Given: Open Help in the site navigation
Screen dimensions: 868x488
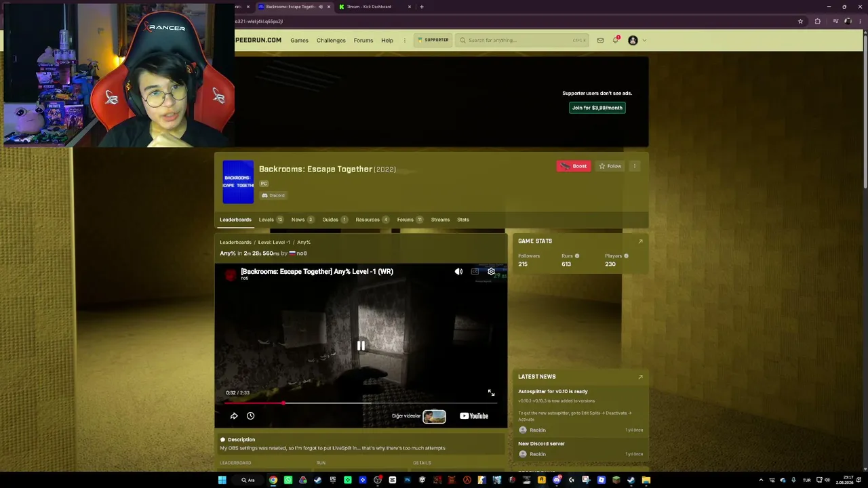Looking at the screenshot, I should click(x=387, y=41).
